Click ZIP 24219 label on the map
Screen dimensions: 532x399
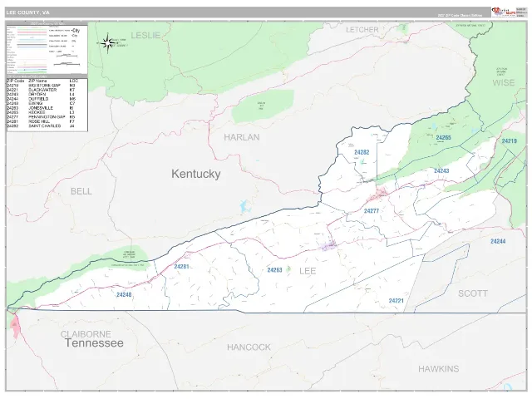click(509, 140)
